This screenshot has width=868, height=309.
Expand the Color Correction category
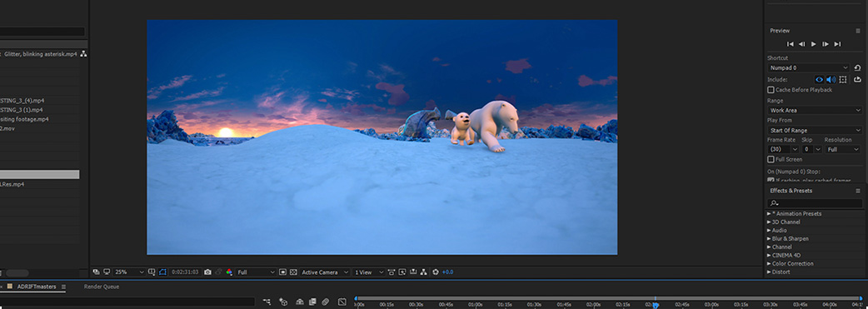tap(769, 263)
